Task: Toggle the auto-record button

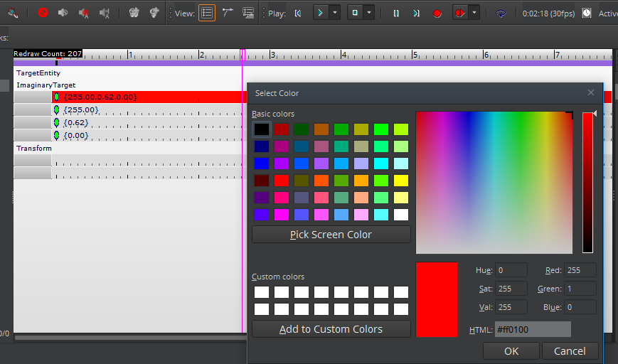Action: (459, 13)
